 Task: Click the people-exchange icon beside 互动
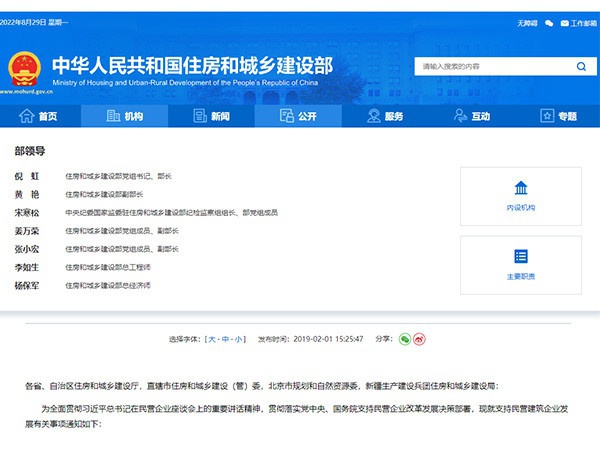(x=460, y=116)
